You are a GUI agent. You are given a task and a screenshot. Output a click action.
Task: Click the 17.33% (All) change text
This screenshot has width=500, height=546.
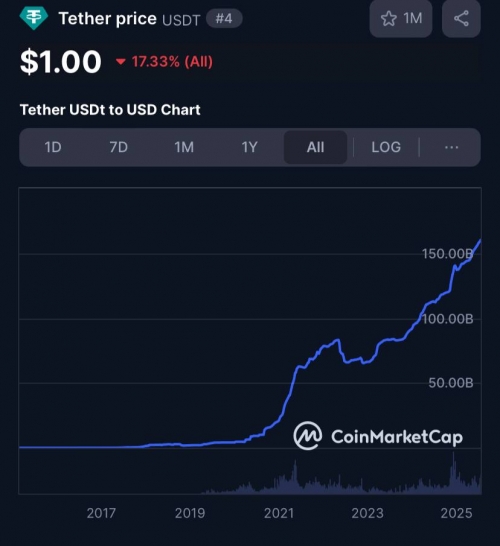(x=172, y=62)
